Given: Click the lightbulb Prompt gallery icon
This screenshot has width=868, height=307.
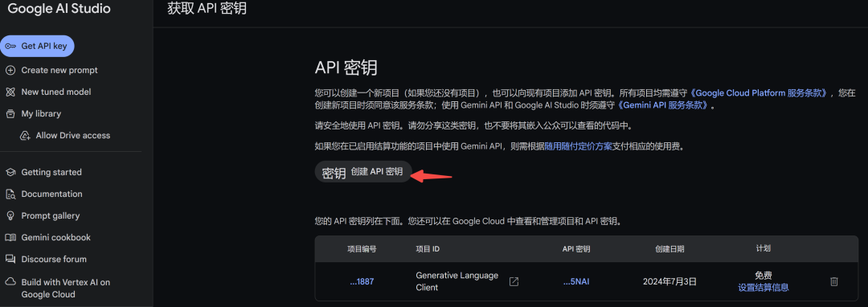Looking at the screenshot, I should (10, 215).
